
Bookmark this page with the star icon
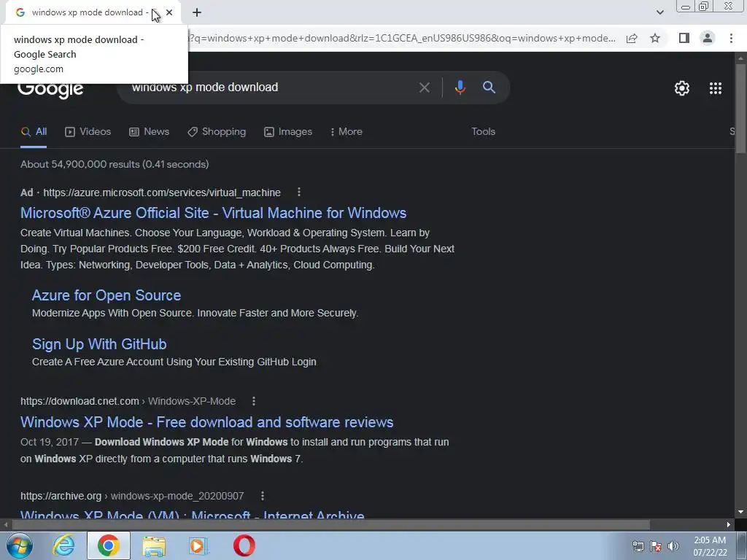click(x=655, y=38)
